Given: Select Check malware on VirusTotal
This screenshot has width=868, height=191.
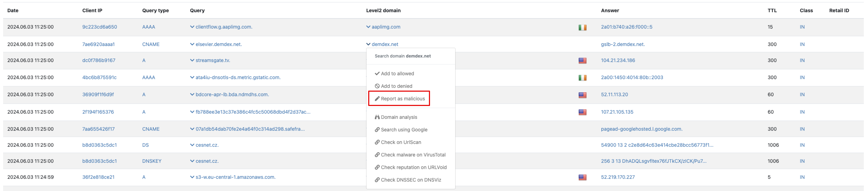Looking at the screenshot, I should [x=410, y=155].
